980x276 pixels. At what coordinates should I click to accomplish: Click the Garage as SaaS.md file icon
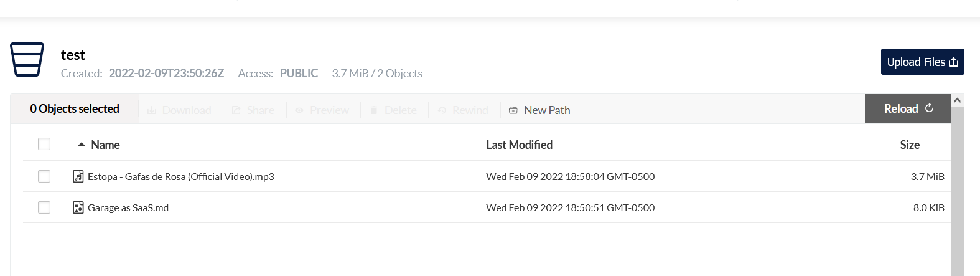pos(78,207)
